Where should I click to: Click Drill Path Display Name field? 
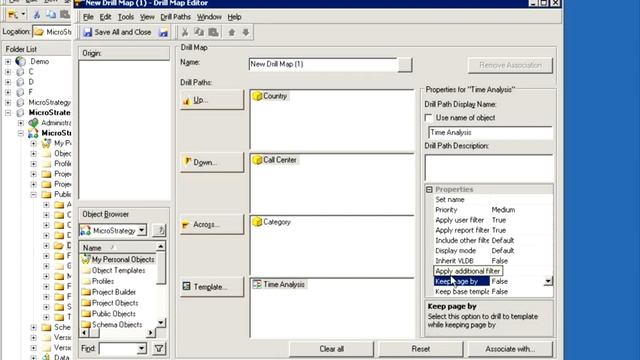point(491,133)
